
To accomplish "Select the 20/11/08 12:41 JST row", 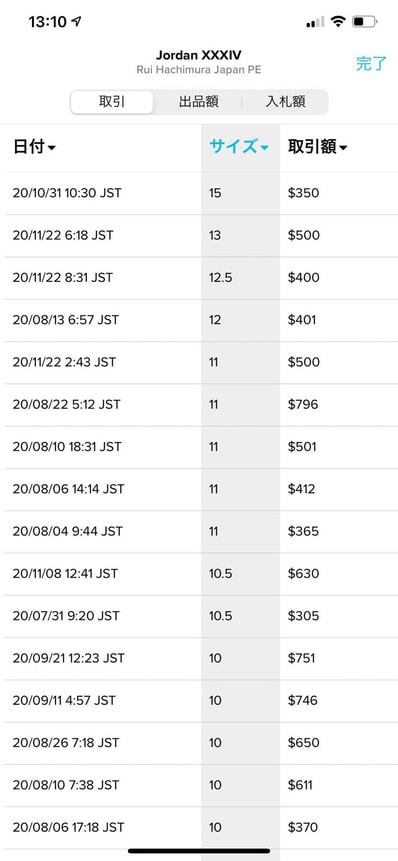I will [x=201, y=574].
